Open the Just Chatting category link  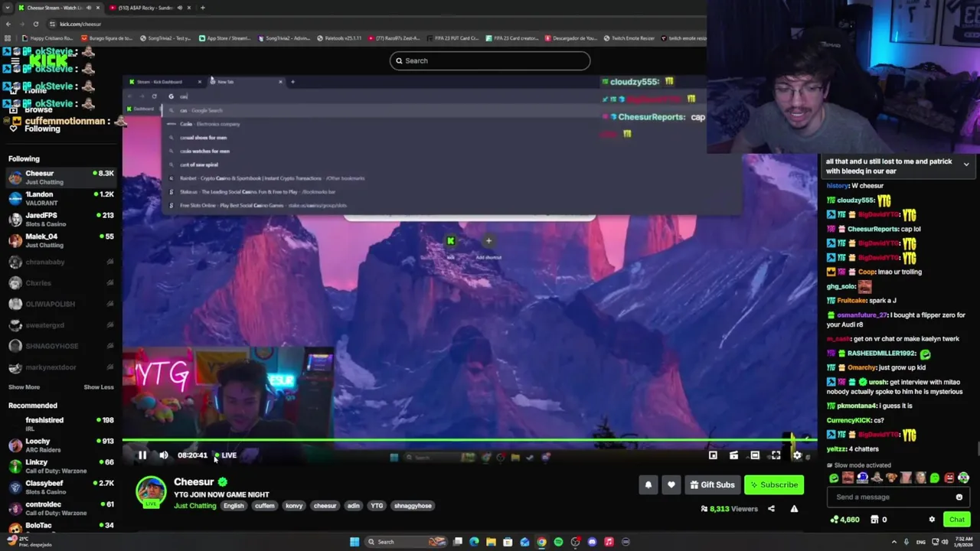coord(194,506)
